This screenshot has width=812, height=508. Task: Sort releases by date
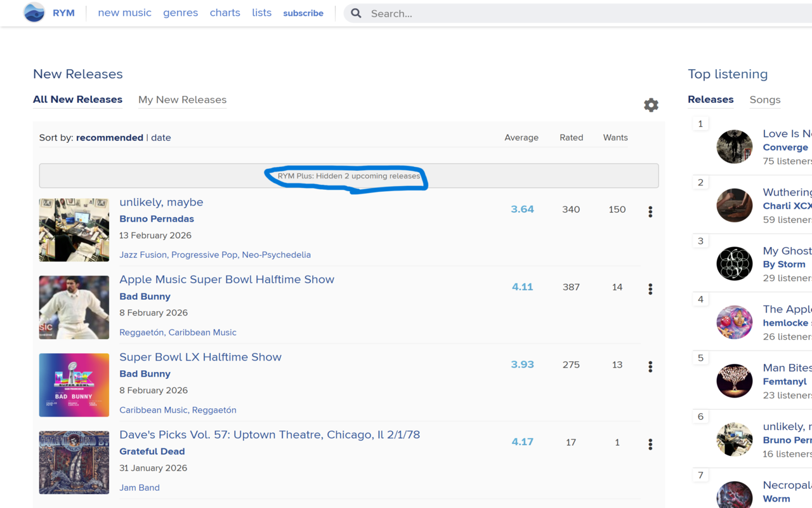pyautogui.click(x=161, y=138)
